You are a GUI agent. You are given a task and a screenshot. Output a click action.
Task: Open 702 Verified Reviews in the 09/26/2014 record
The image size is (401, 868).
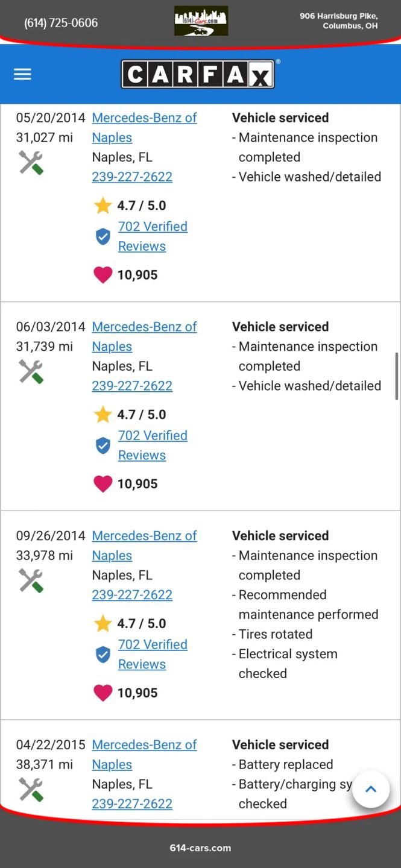click(x=153, y=645)
